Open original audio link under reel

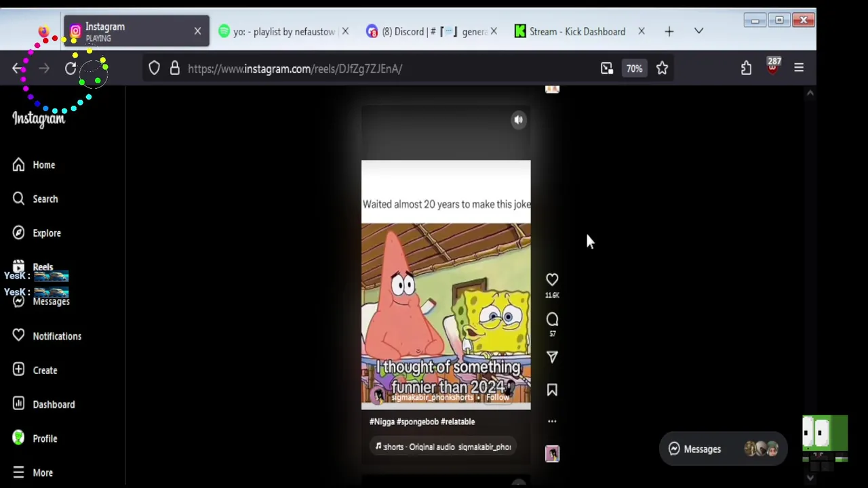[443, 447]
